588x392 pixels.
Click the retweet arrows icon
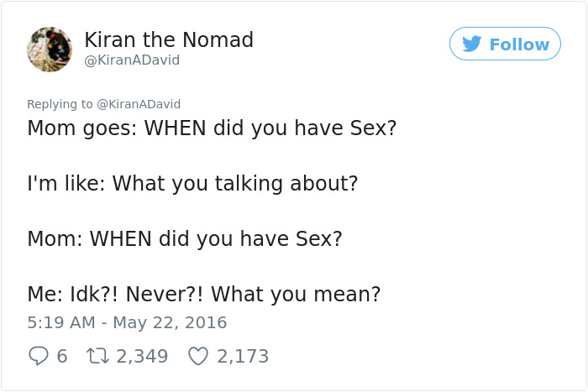tap(97, 357)
